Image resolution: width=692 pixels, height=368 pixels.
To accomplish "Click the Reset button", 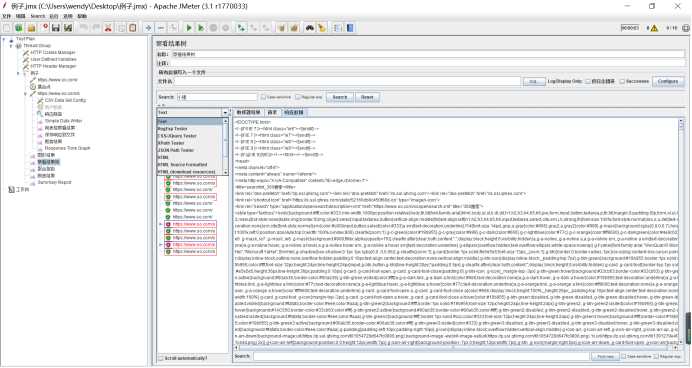I will [x=367, y=97].
